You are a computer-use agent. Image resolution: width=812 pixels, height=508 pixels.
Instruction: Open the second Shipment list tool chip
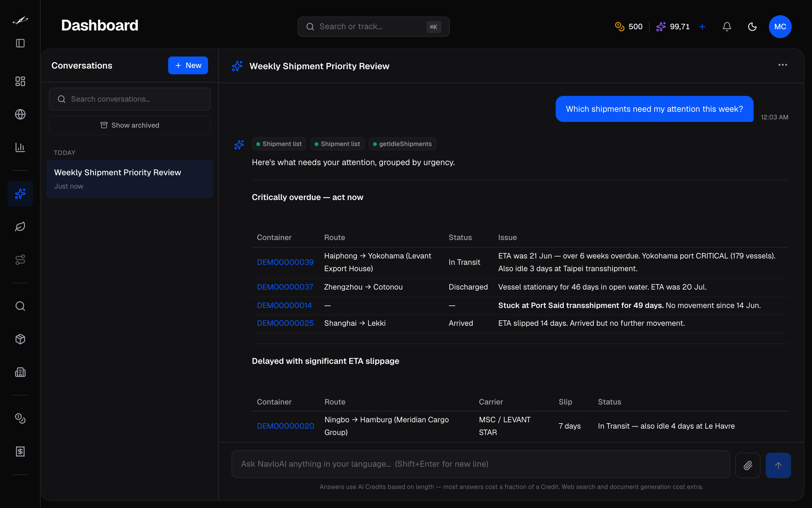click(337, 144)
